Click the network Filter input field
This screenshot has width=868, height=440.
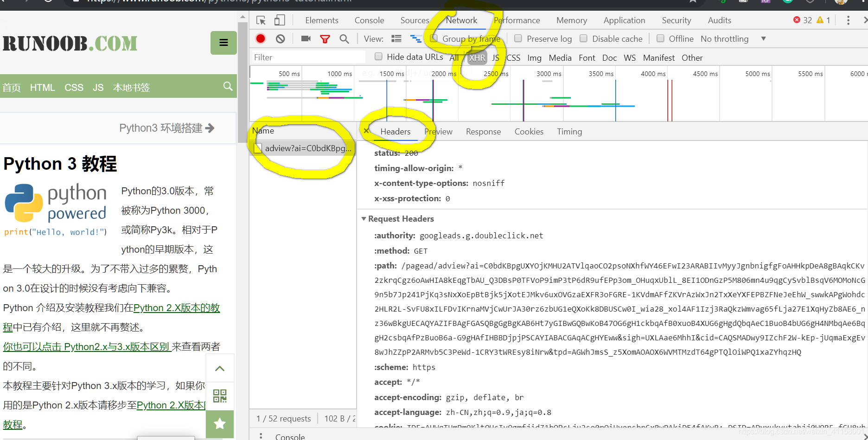point(309,57)
